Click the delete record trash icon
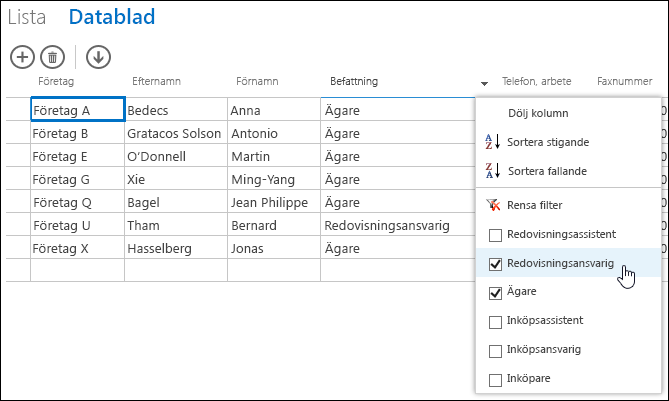This screenshot has height=401, width=669. click(52, 57)
